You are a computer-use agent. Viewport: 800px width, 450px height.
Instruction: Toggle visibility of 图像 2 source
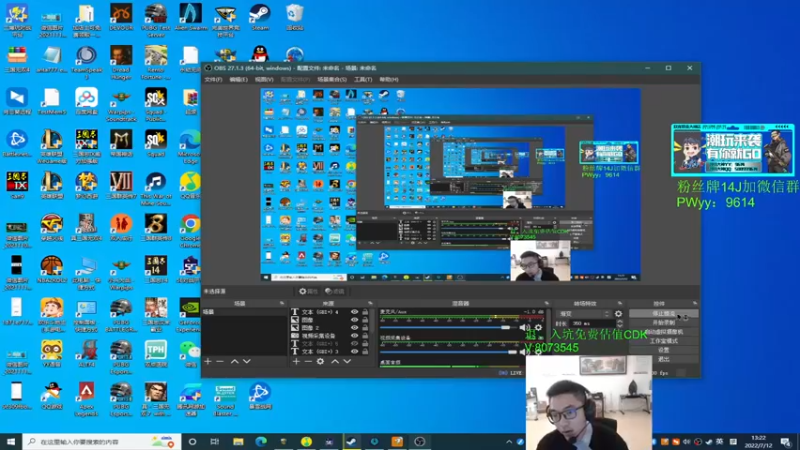pos(354,328)
